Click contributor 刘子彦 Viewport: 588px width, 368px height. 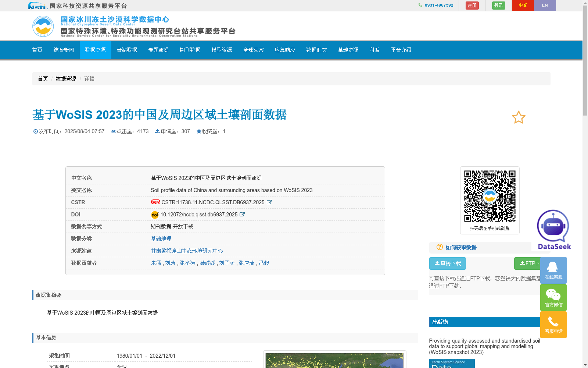click(x=227, y=263)
